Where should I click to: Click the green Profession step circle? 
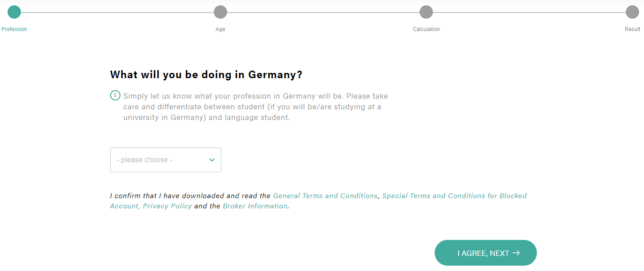[14, 12]
